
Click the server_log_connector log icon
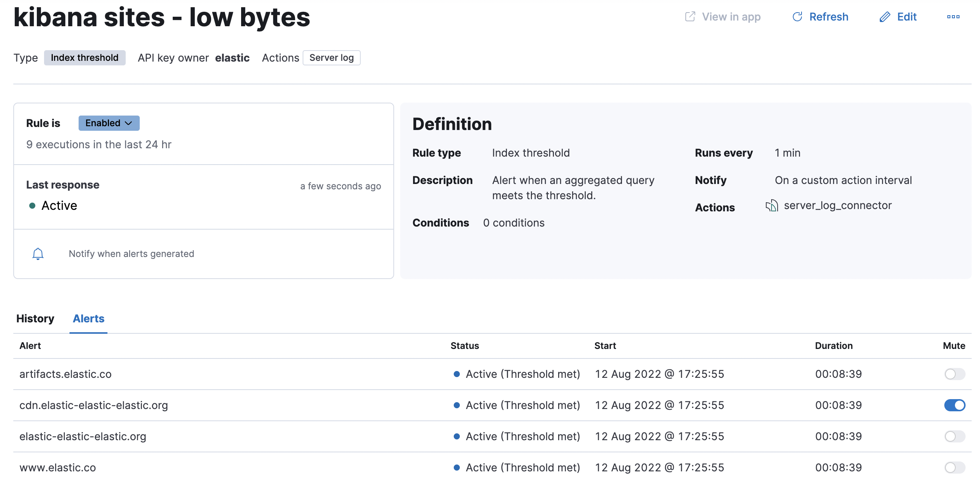tap(772, 206)
